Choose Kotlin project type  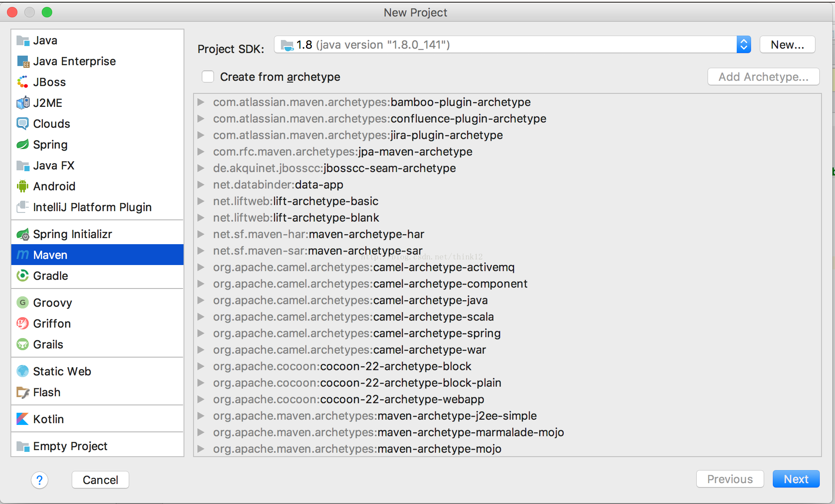(x=97, y=419)
